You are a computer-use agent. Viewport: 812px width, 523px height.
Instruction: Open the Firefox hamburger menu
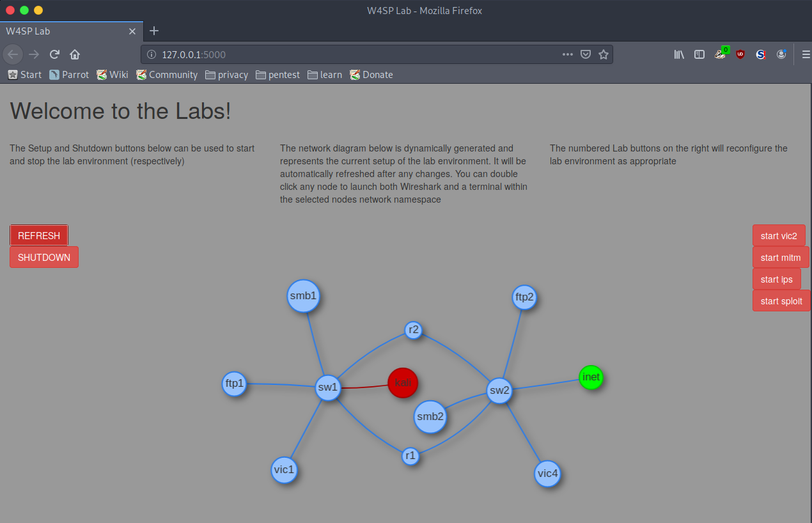(x=806, y=54)
